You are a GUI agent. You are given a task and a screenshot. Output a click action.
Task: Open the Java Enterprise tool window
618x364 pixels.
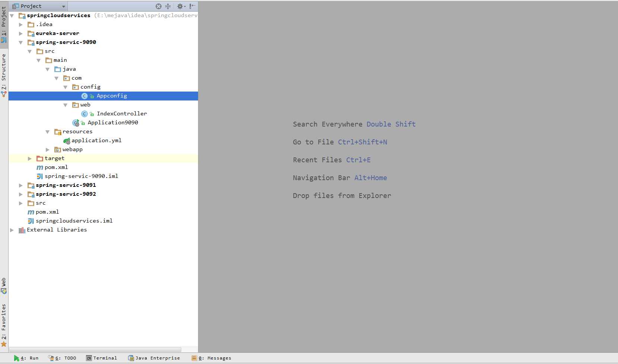pyautogui.click(x=154, y=358)
